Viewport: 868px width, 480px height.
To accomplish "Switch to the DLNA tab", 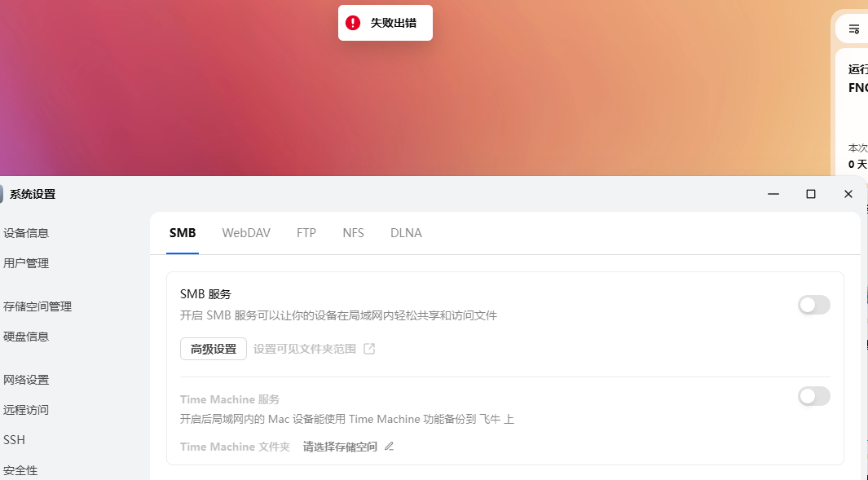I will (406, 232).
